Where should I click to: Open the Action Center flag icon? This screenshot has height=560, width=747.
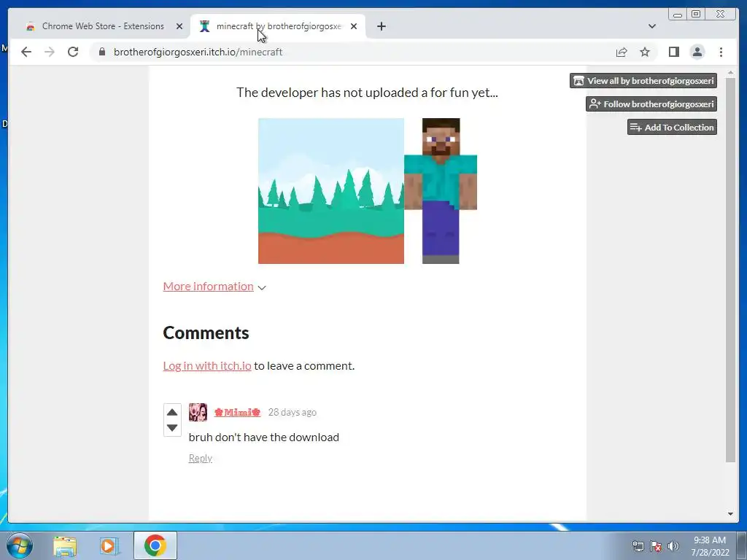656,546
